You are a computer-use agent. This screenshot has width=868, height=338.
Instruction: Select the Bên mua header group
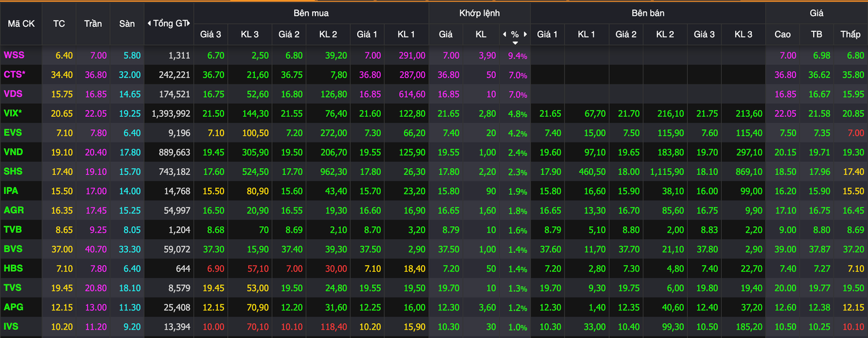(311, 13)
